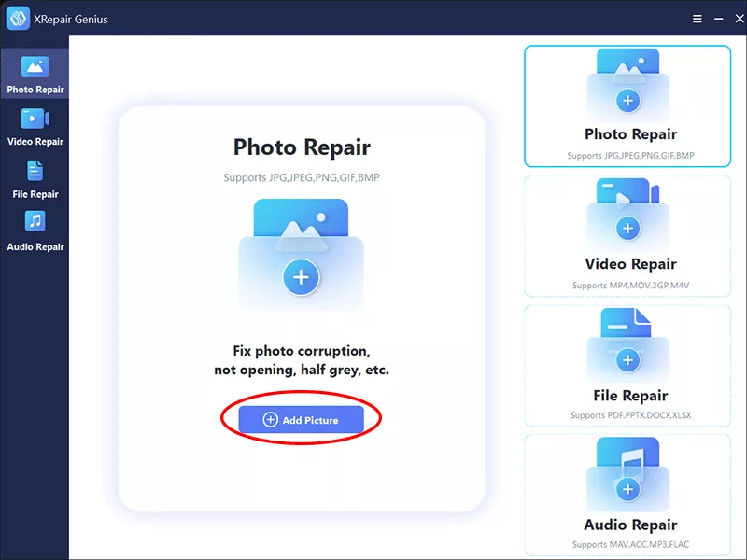This screenshot has height=560, width=747.
Task: Select the Photo Repair sidebar icon
Action: point(35,68)
